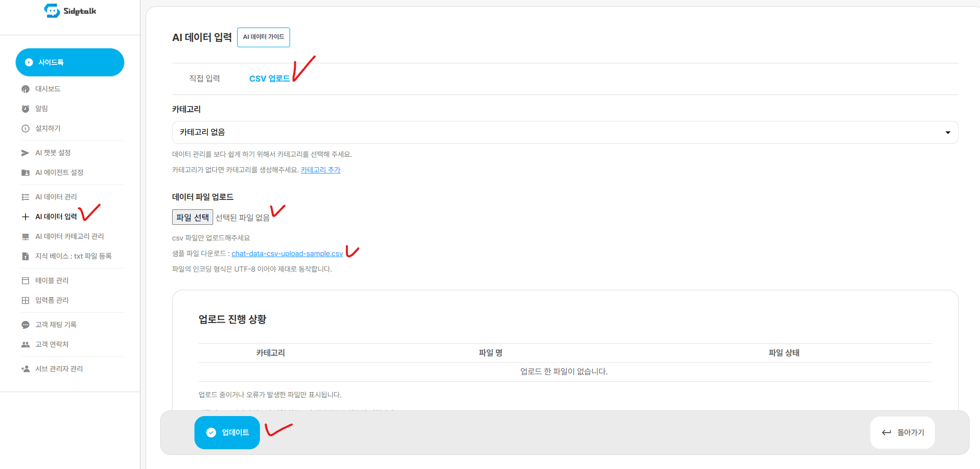Click the 고객 채팅 기록 chat bubble icon
980x469 pixels.
click(25, 325)
